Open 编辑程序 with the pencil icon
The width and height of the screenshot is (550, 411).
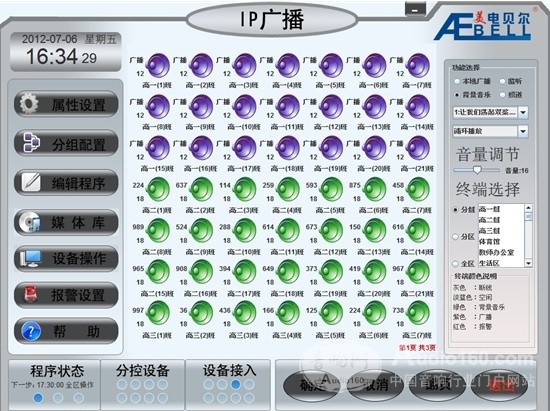point(66,183)
